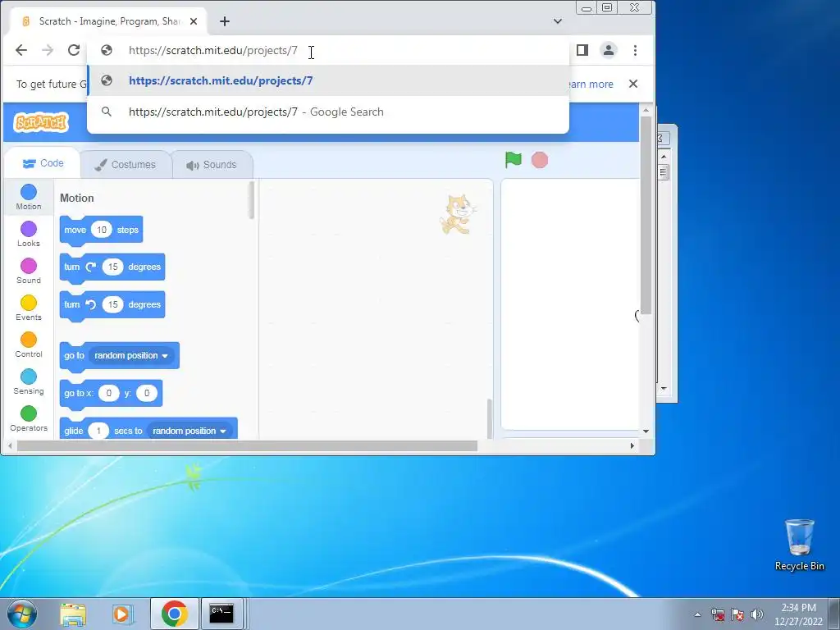The height and width of the screenshot is (630, 840).
Task: Click the go to y value field
Action: point(147,393)
